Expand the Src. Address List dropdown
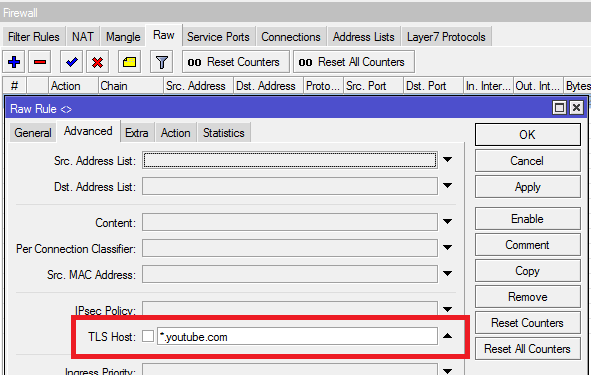The image size is (591, 375). point(447,160)
